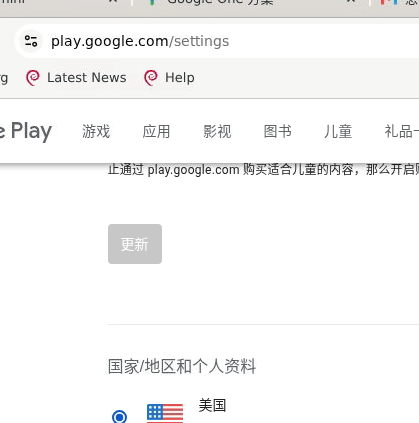Switch to the 影视 tab
Screen dimensions: 419x423
(x=217, y=131)
